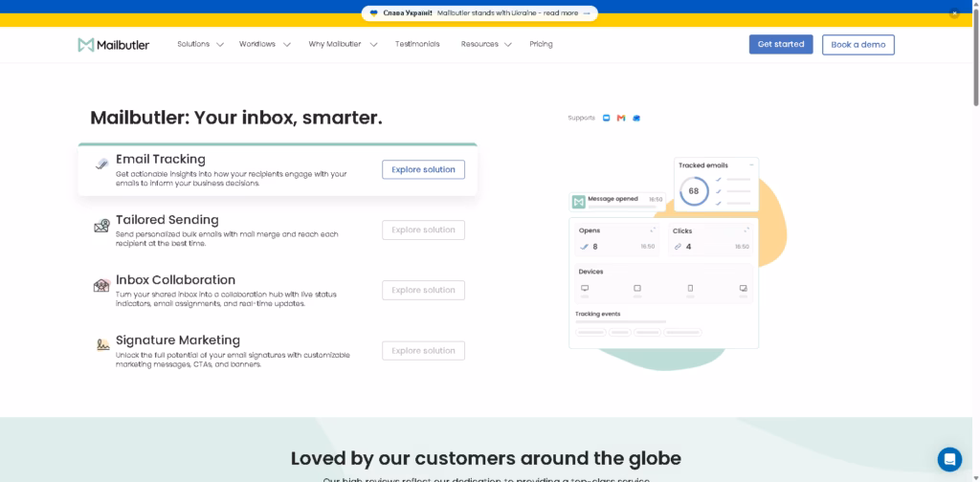Viewport: 980px width, 482px height.
Task: Open the Testimonials page
Action: pyautogui.click(x=417, y=44)
